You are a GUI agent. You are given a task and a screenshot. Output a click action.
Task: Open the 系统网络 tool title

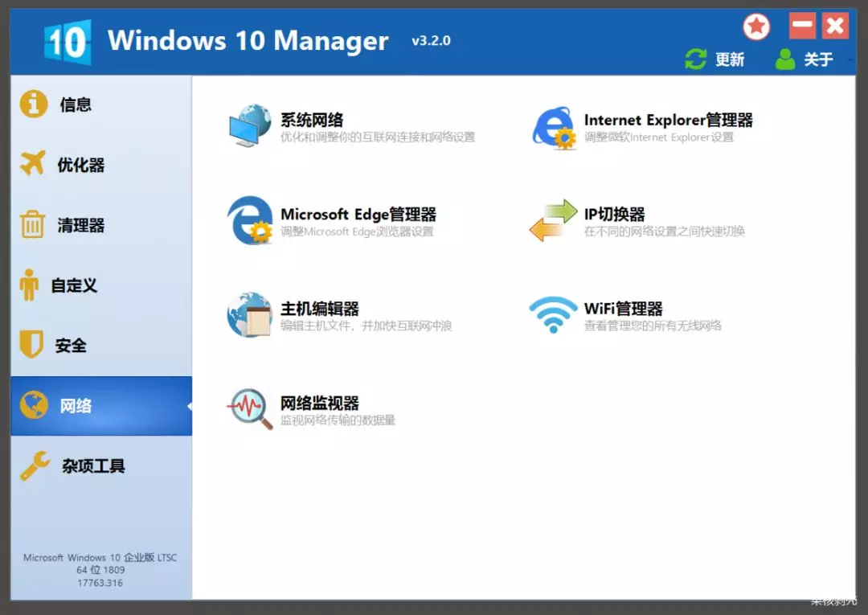pyautogui.click(x=312, y=120)
